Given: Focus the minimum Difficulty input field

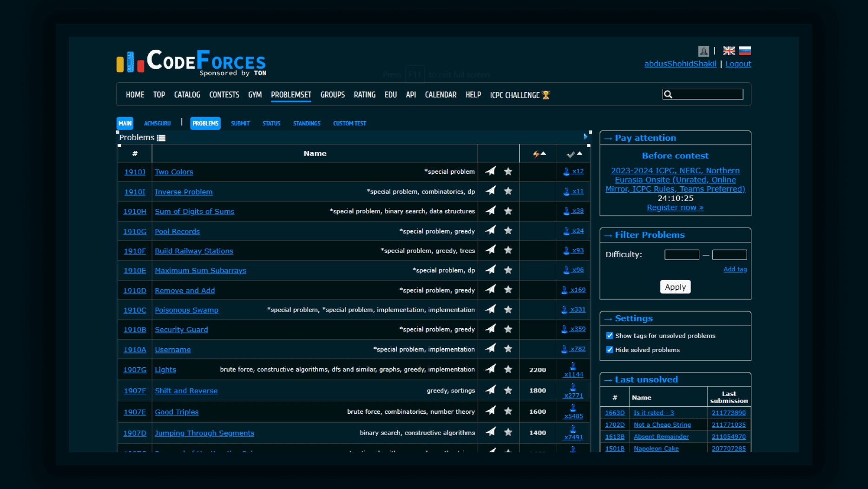Looking at the screenshot, I should (x=682, y=255).
